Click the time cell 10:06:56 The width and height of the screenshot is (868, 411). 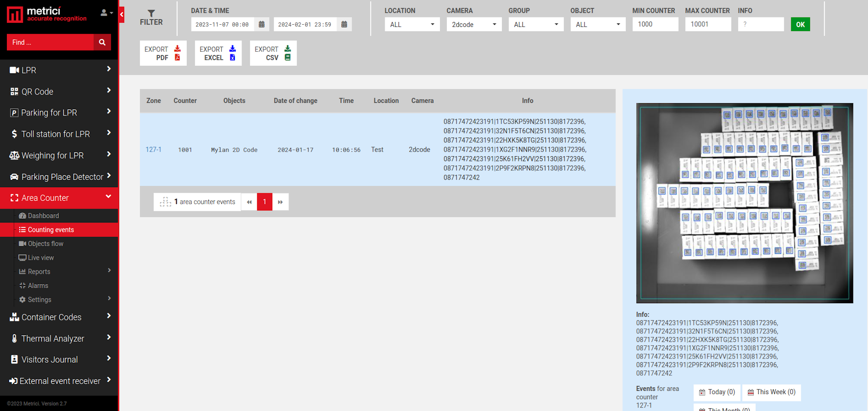(x=346, y=150)
